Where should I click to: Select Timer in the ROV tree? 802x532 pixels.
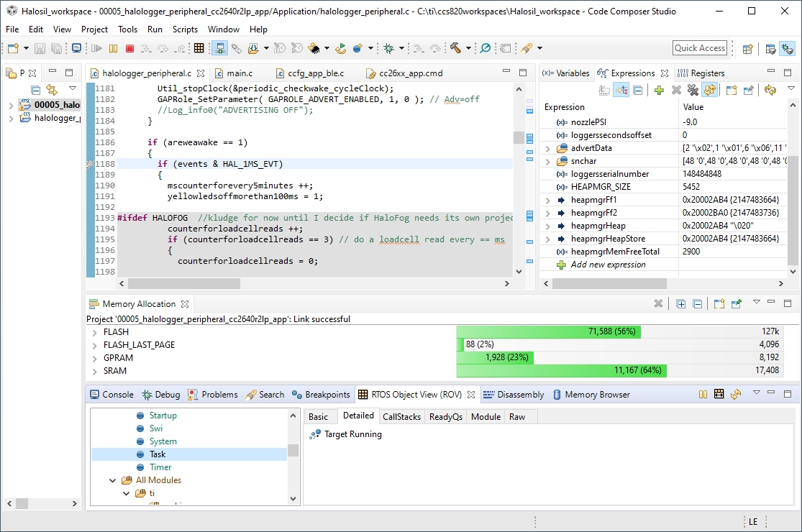pos(160,467)
